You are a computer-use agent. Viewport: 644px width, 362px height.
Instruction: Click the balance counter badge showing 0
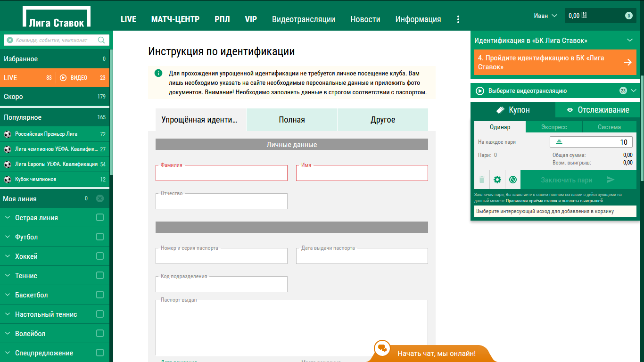pos(628,16)
